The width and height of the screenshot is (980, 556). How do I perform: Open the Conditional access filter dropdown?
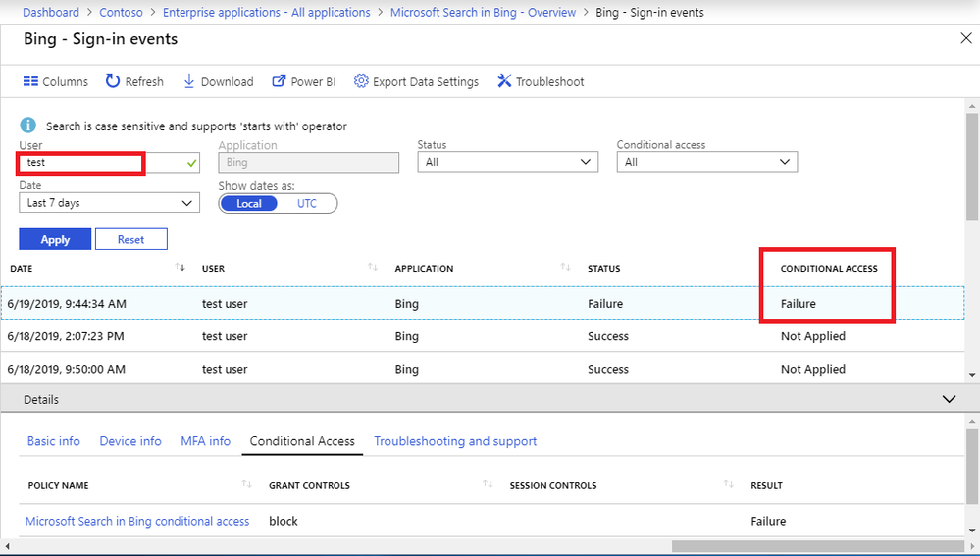(707, 162)
